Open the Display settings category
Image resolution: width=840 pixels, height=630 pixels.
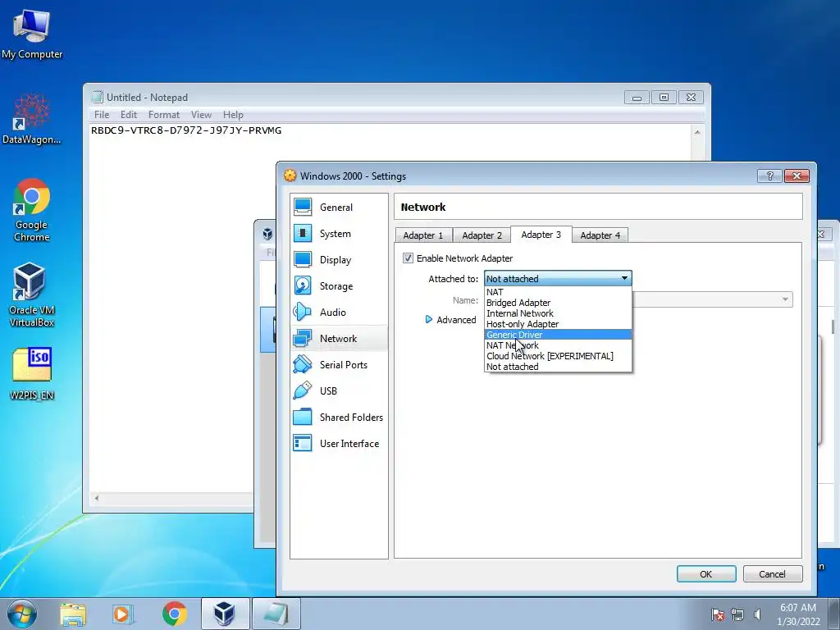(339, 260)
